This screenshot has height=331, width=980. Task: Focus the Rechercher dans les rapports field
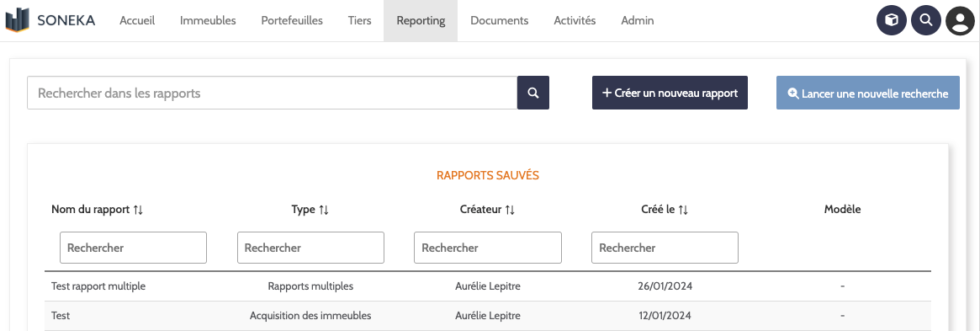click(272, 93)
